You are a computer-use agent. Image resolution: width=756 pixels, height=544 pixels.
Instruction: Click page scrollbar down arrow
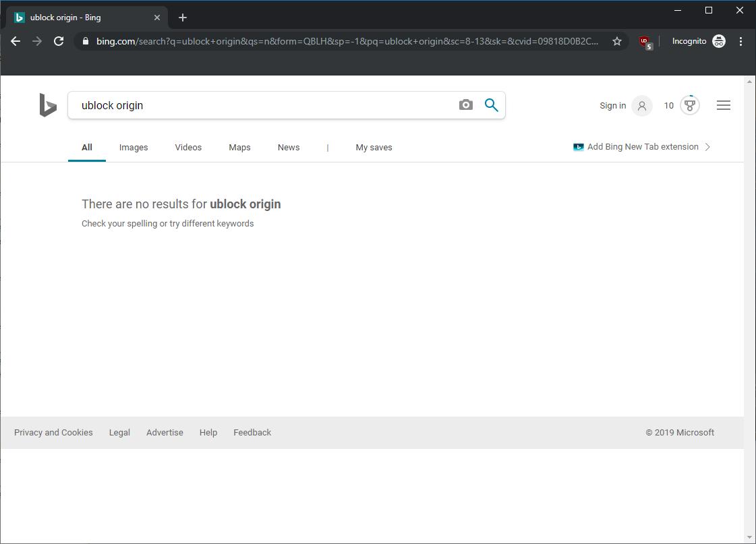[x=749, y=537]
